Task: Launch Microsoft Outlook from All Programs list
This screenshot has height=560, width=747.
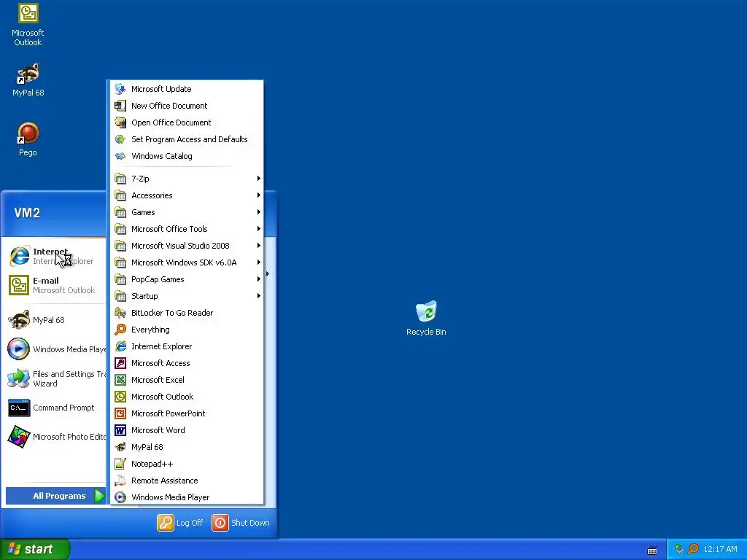Action: tap(187, 397)
